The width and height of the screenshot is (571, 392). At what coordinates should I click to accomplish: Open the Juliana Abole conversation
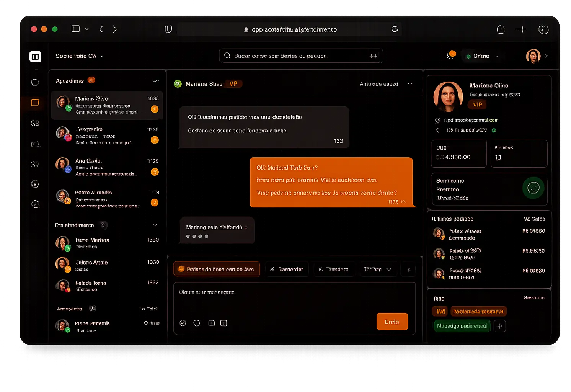pyautogui.click(x=107, y=265)
